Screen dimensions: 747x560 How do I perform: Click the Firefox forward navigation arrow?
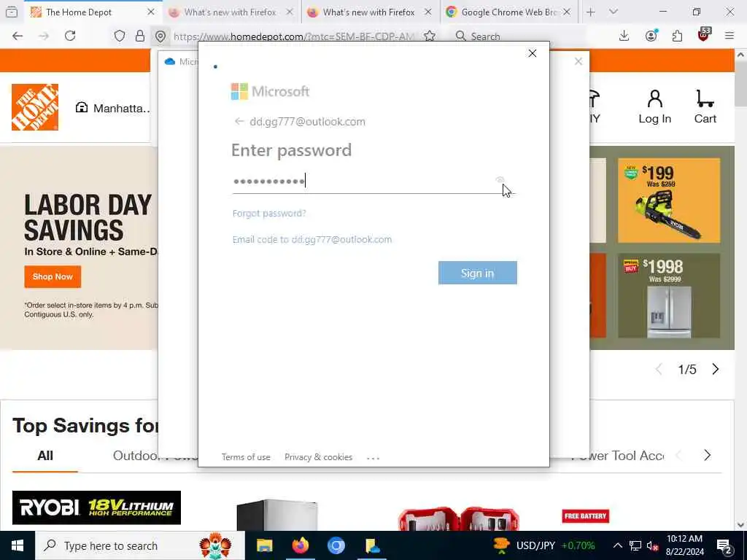[x=44, y=36]
